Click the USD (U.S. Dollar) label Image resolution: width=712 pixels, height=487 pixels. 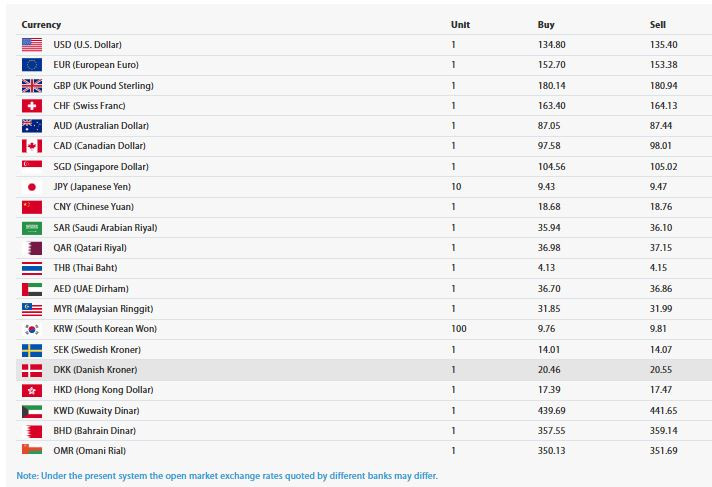point(88,45)
